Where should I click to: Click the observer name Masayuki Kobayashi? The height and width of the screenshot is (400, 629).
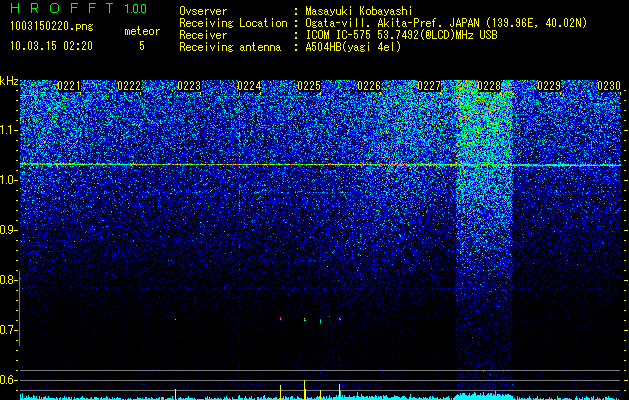click(359, 12)
